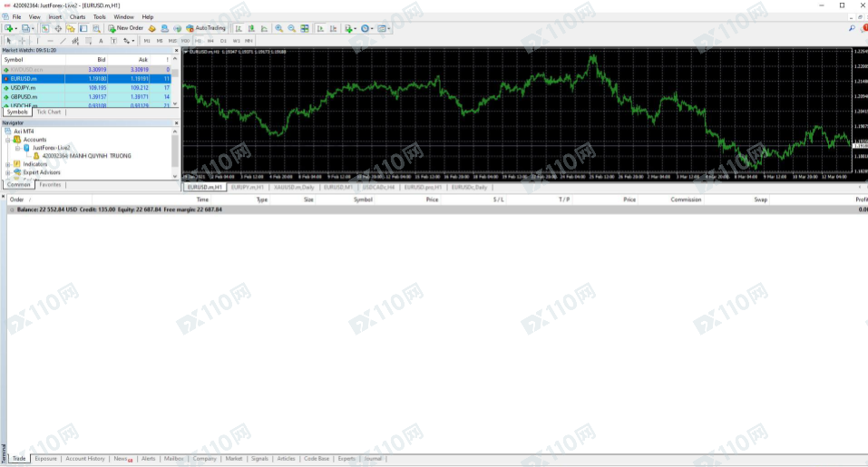The width and height of the screenshot is (868, 467).
Task: Expand the Indicators tree node
Action: coord(8,164)
